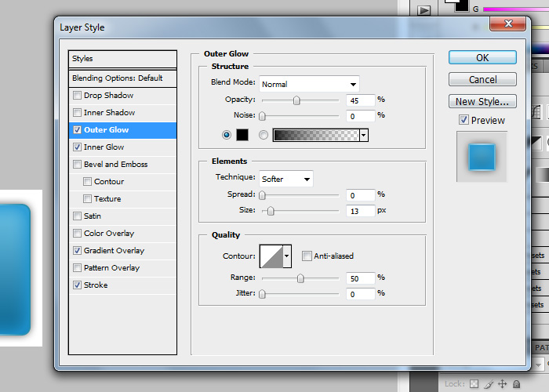The width and height of the screenshot is (549, 392).
Task: Select Blending Options: Default
Action: coord(122,78)
